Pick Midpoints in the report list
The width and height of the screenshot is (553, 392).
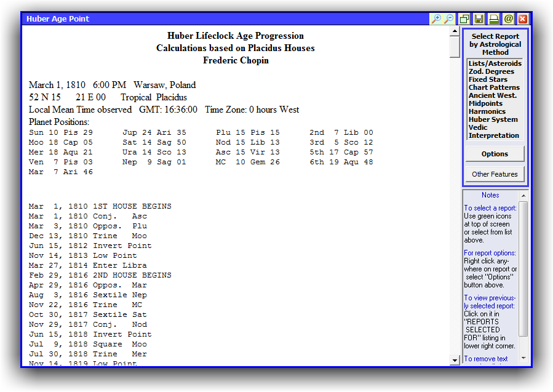(485, 103)
